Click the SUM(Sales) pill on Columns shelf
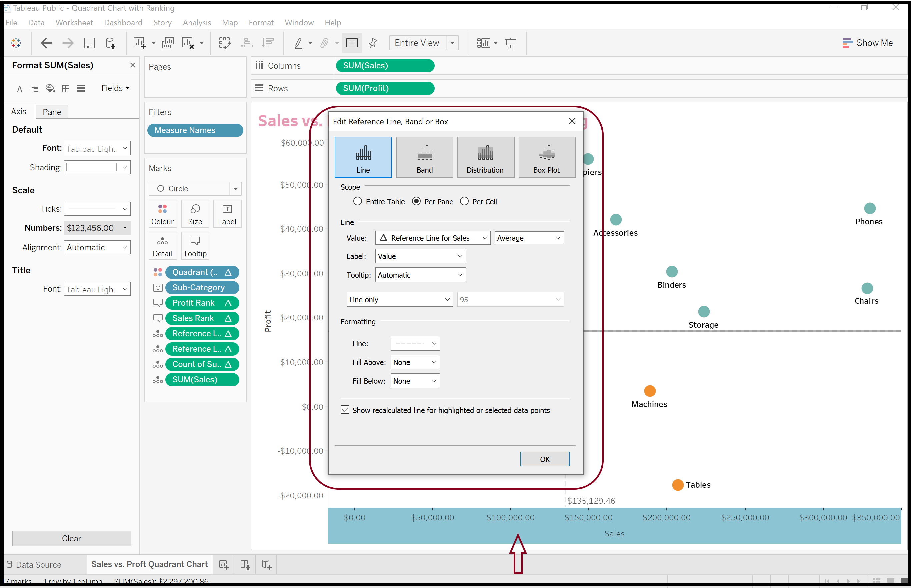This screenshot has height=588, width=911. (385, 66)
